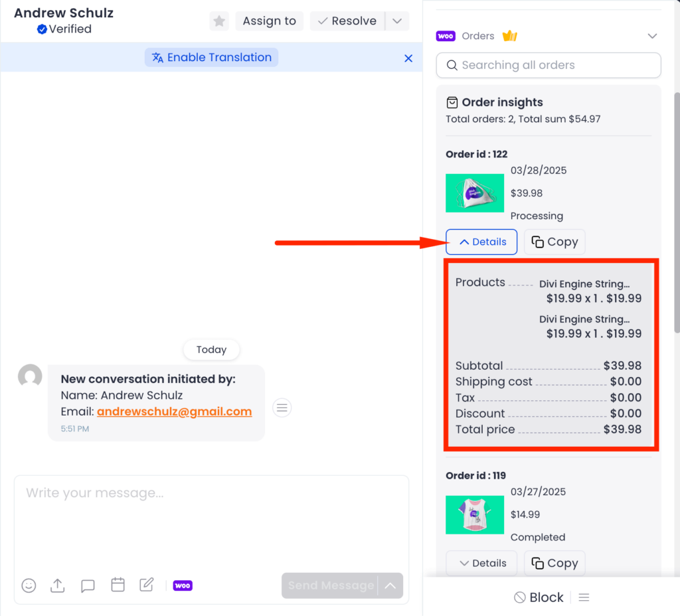
Task: Open the Resolve dropdown arrow
Action: 396,21
